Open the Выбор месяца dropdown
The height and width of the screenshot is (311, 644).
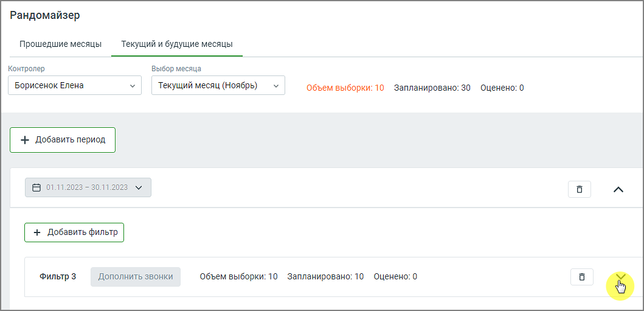(218, 86)
